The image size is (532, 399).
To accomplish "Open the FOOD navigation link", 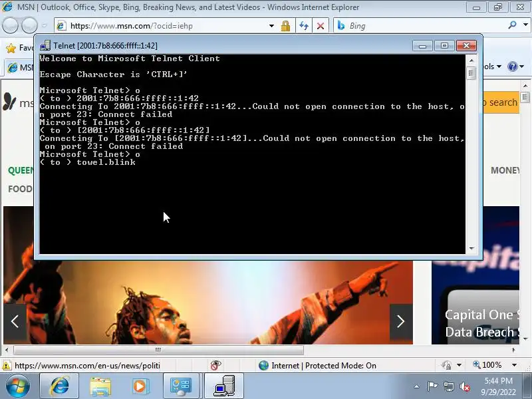I will [21, 189].
